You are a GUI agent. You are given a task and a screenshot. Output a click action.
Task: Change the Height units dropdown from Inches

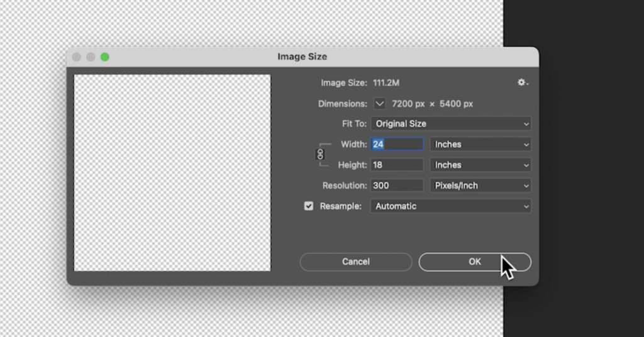[x=480, y=165]
